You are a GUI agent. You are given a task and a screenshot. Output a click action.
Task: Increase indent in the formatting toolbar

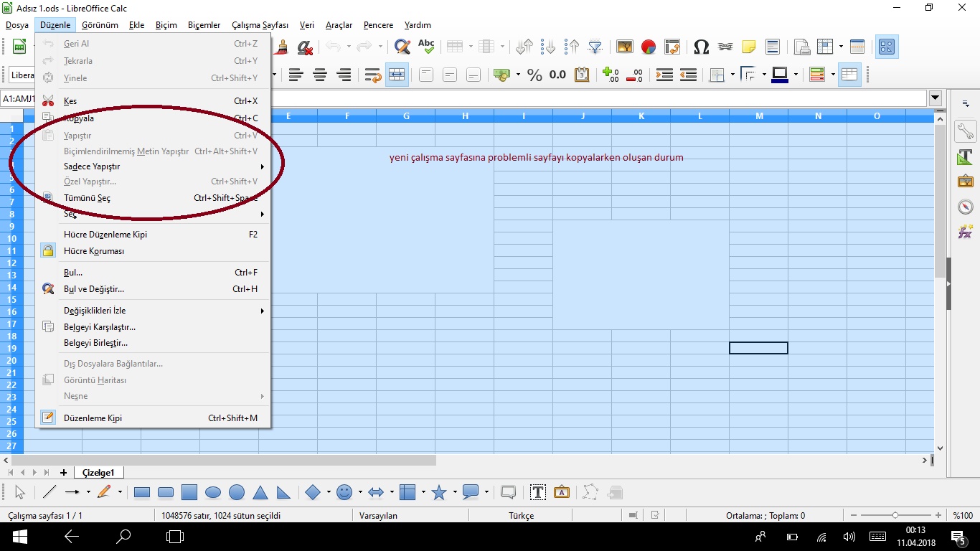(664, 75)
